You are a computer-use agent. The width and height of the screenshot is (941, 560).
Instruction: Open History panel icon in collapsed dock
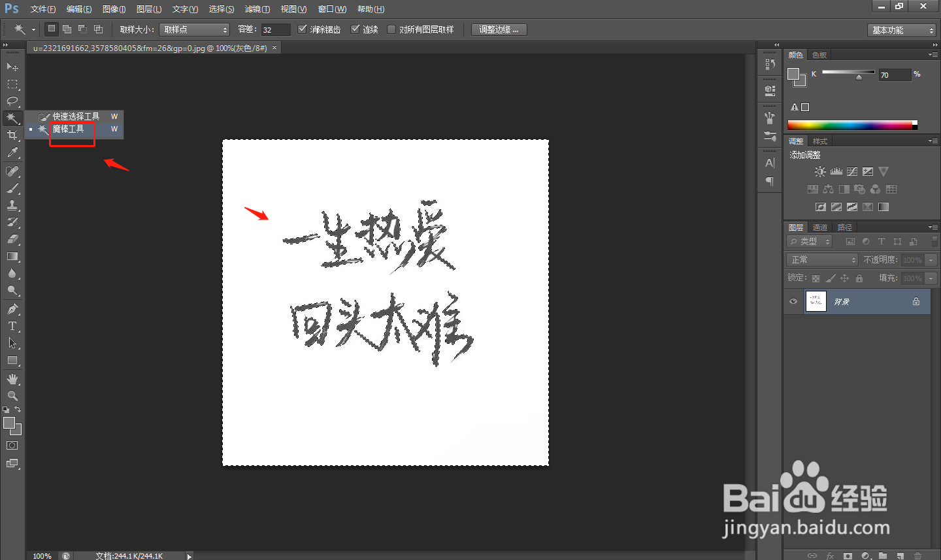click(770, 64)
